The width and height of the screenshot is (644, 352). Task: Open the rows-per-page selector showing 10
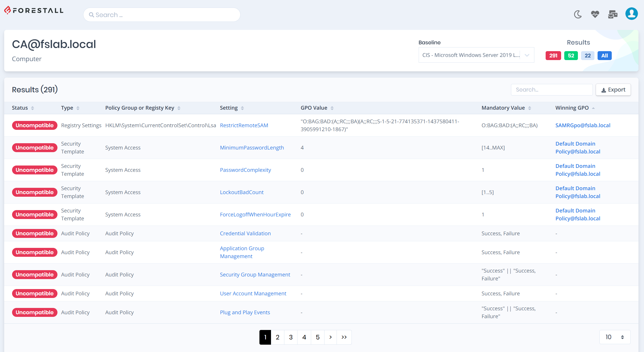tap(615, 337)
